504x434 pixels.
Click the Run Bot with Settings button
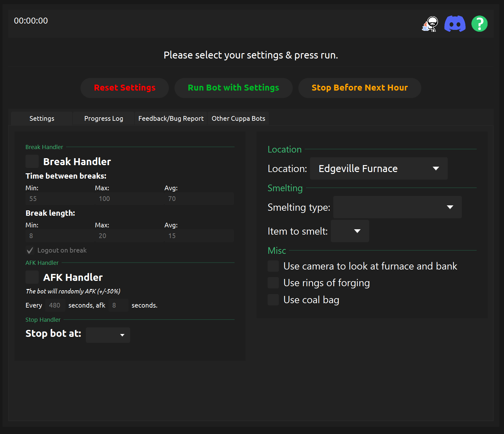[233, 88]
